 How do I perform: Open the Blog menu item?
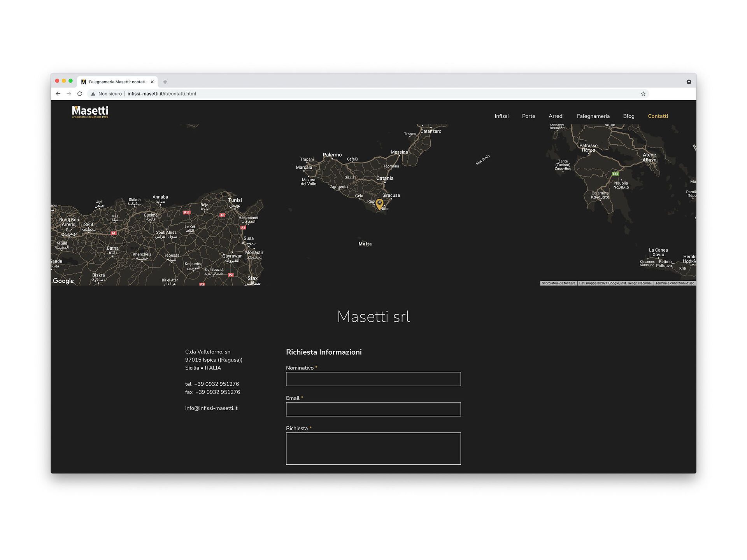[x=628, y=116]
